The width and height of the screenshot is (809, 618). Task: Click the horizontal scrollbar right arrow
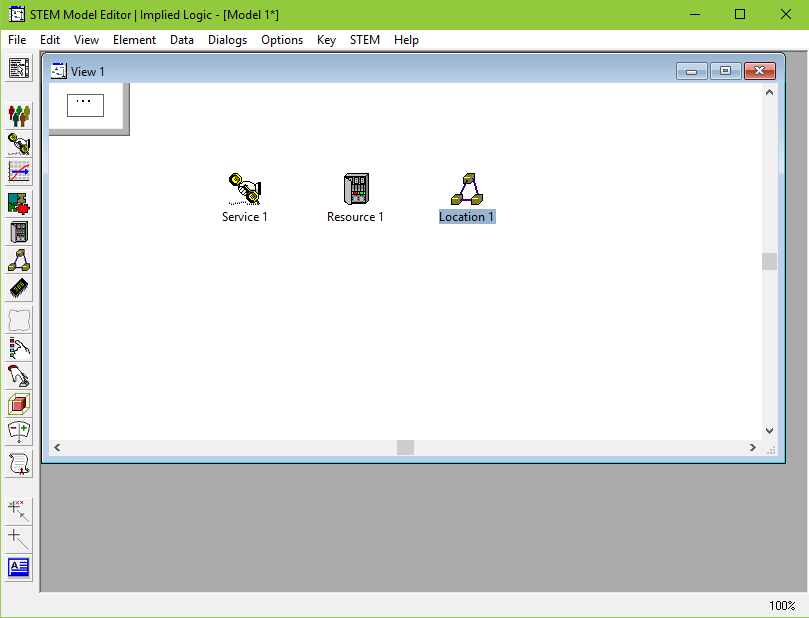[x=753, y=447]
